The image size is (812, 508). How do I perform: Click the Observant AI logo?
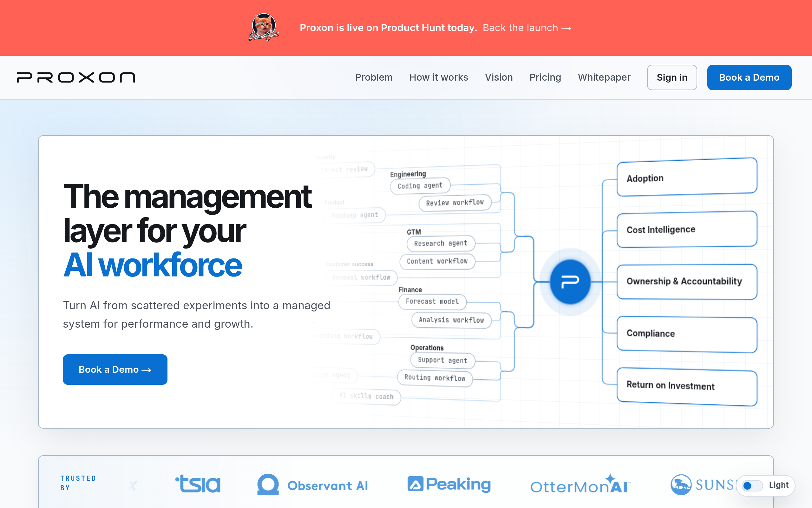[313, 485]
